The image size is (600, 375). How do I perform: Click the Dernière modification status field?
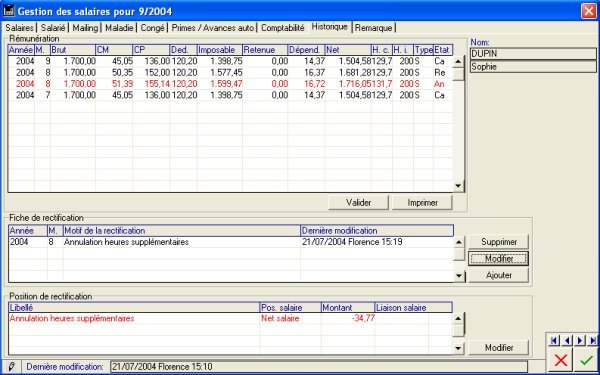pyautogui.click(x=319, y=367)
